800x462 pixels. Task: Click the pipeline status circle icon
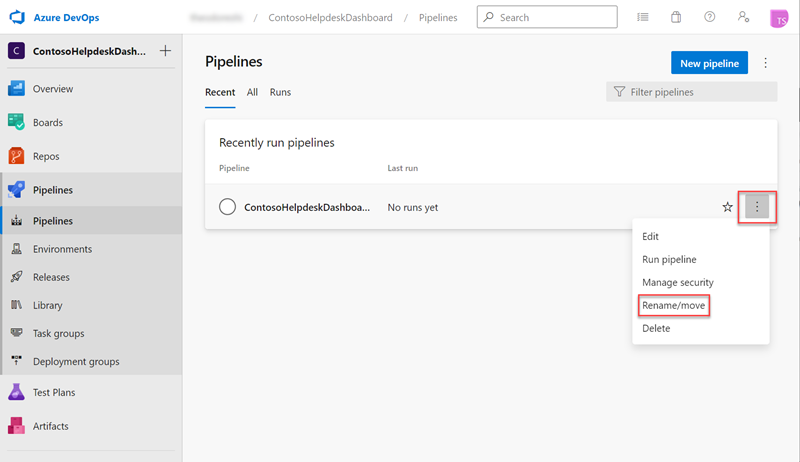click(x=228, y=207)
